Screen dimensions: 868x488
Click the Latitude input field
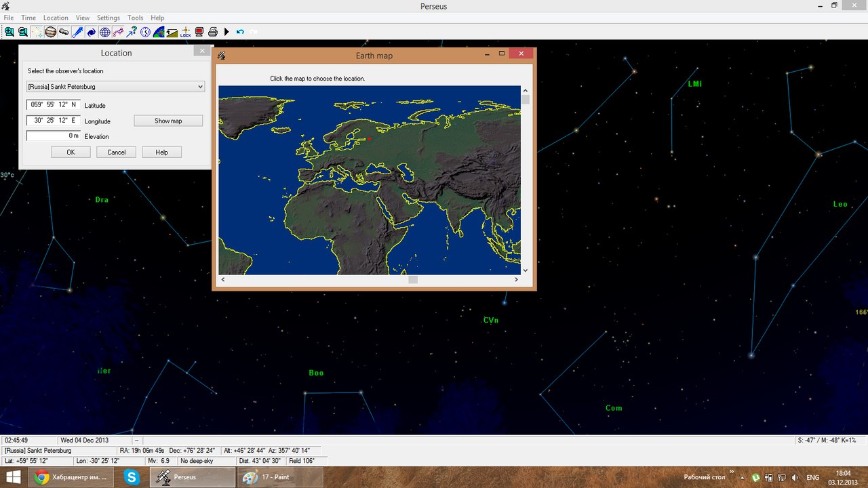[54, 104]
